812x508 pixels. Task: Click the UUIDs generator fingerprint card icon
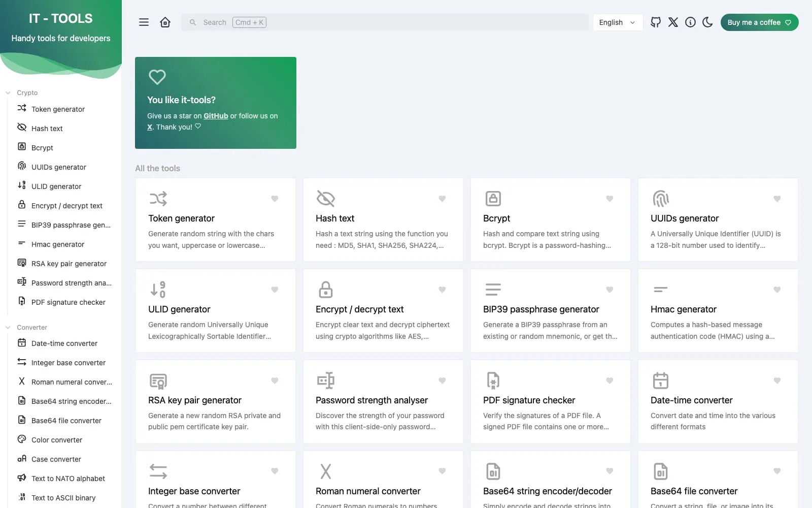click(x=660, y=199)
